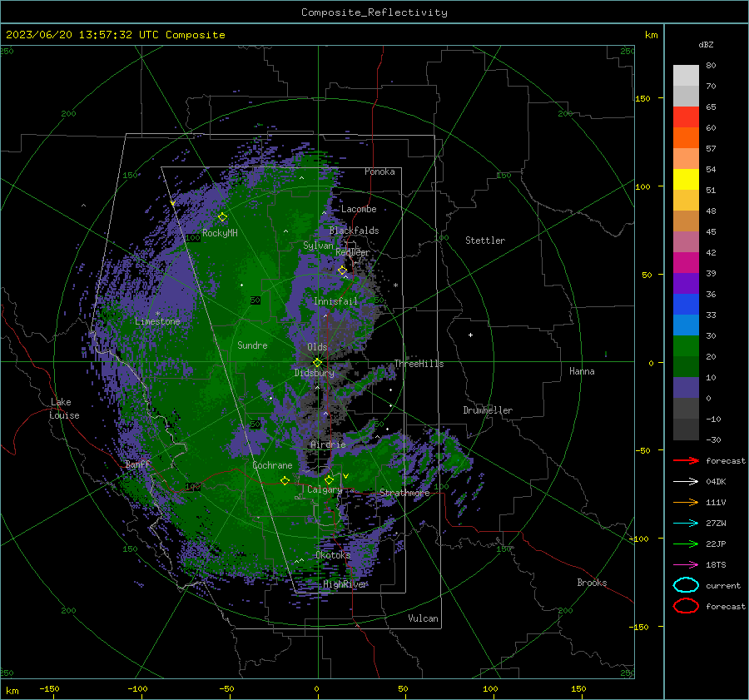Click the Sylvan label
749x700 pixels.
[318, 246]
